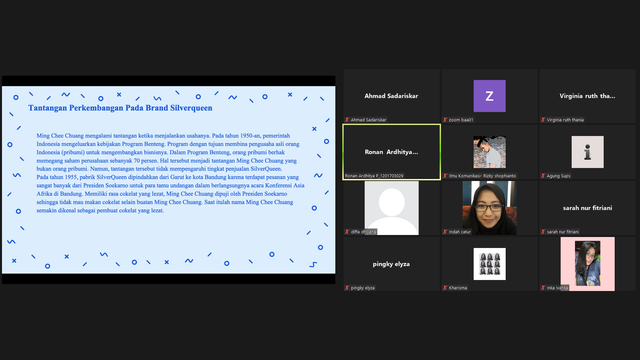This screenshot has width=640, height=360.
Task: Click muted mic icon beside Ahmad Sadariskar label
Action: click(347, 120)
